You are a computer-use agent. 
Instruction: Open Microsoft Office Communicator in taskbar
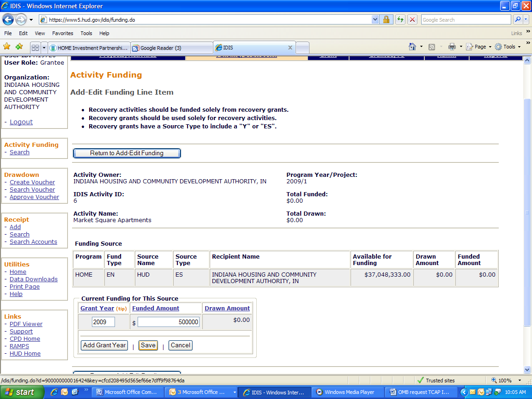coord(127,392)
